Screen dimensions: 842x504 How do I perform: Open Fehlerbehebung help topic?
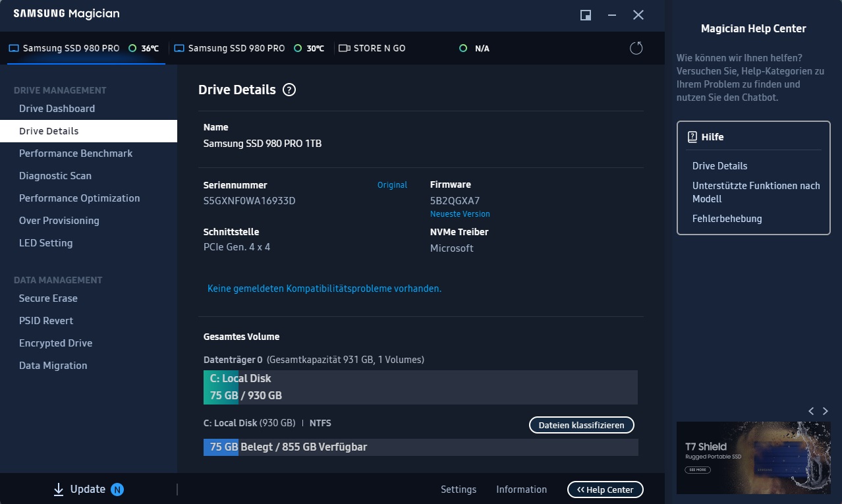(x=727, y=219)
